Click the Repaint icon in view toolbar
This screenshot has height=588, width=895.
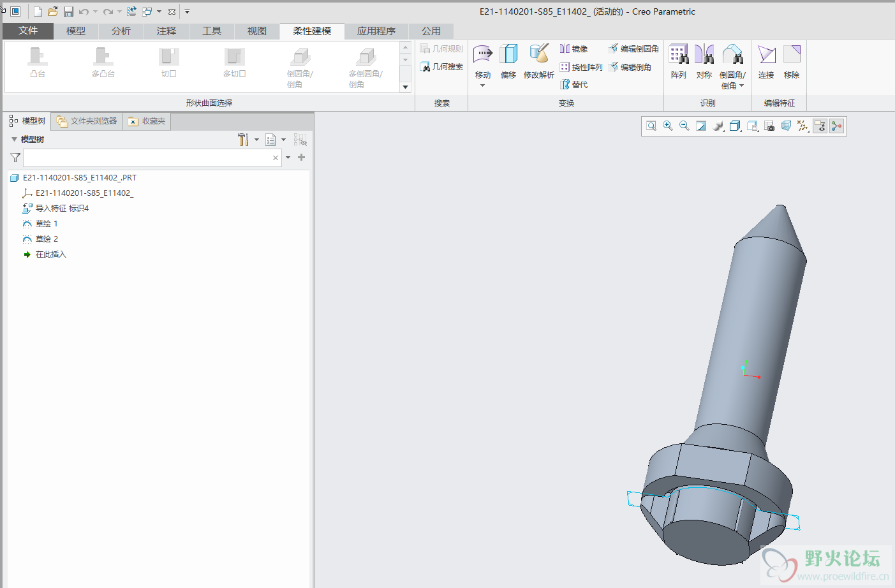tap(701, 126)
